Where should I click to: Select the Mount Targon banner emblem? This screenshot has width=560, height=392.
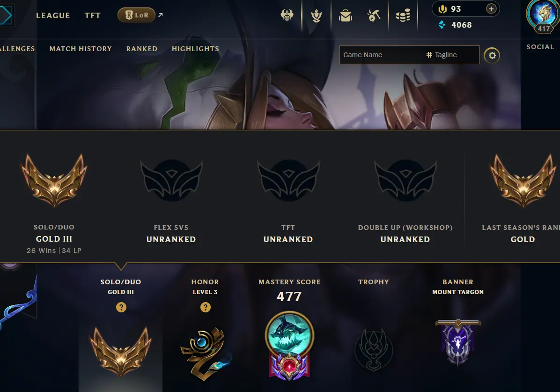[x=458, y=342]
